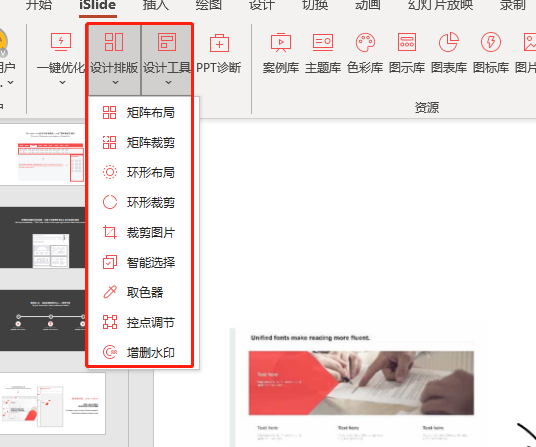Open the 主题库 theme library icon
This screenshot has height=447, width=536.
pyautogui.click(x=323, y=42)
